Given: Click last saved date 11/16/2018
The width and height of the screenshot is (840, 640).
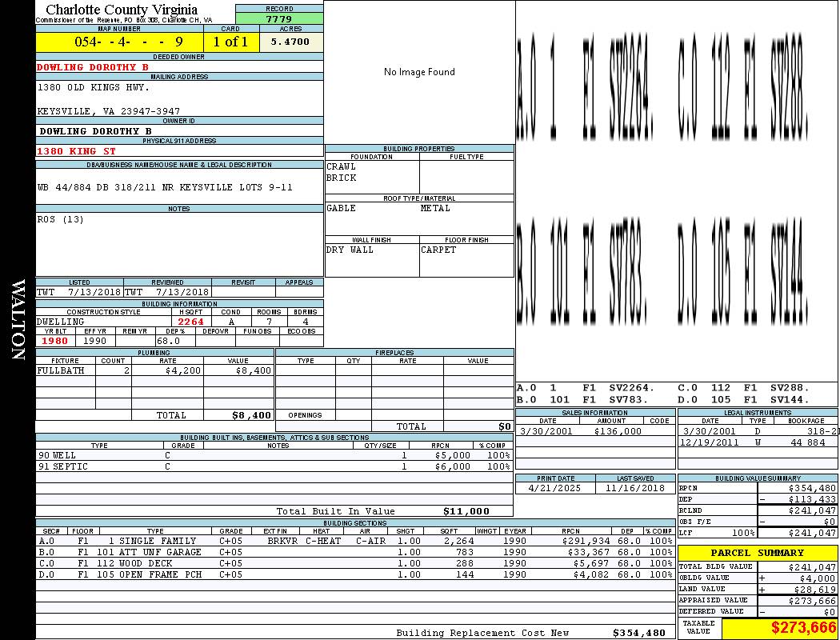Looking at the screenshot, I should click(x=635, y=489).
